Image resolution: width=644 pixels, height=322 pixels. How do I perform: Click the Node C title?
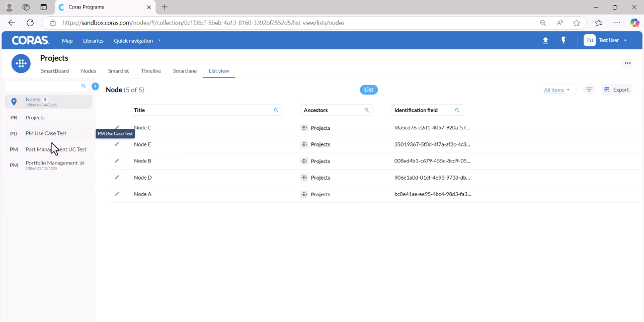click(x=142, y=128)
